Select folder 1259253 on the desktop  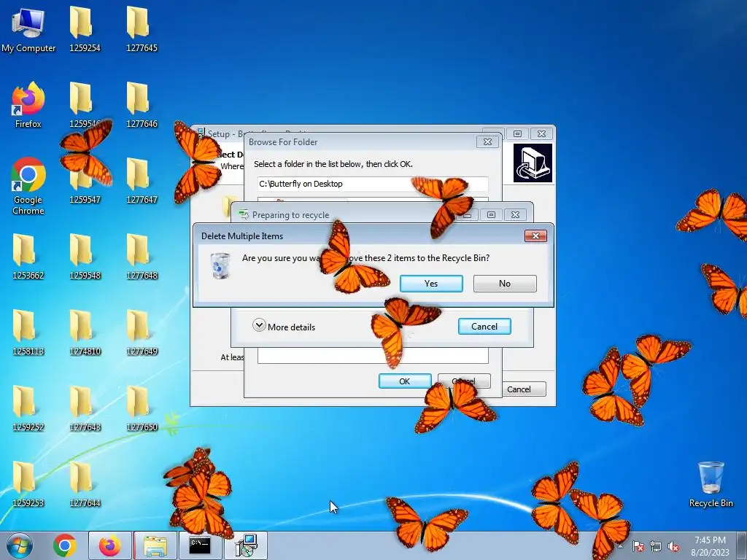(28, 484)
